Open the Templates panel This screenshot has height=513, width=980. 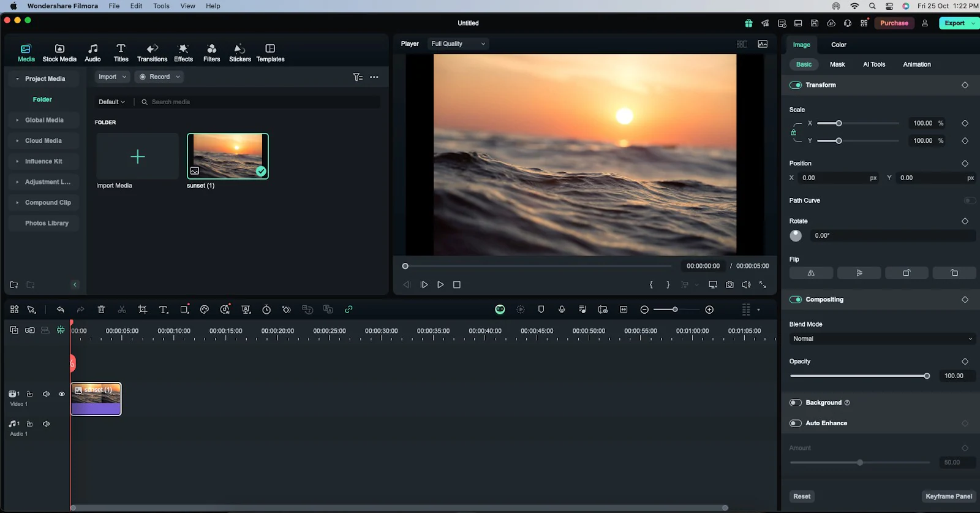point(270,53)
